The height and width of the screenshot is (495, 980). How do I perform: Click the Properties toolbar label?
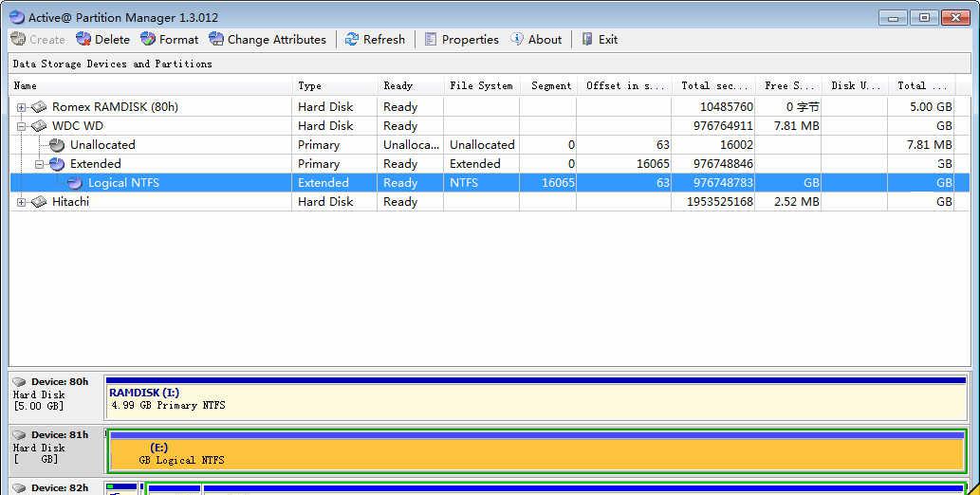point(470,40)
